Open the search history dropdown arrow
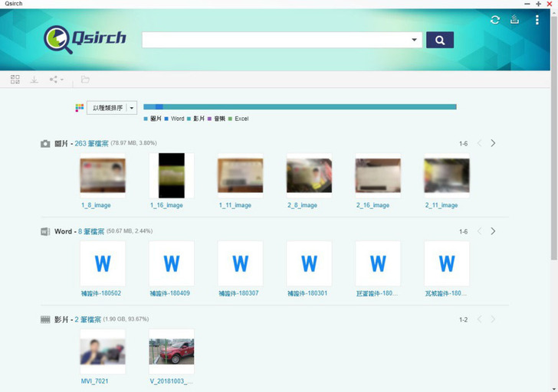 (414, 40)
